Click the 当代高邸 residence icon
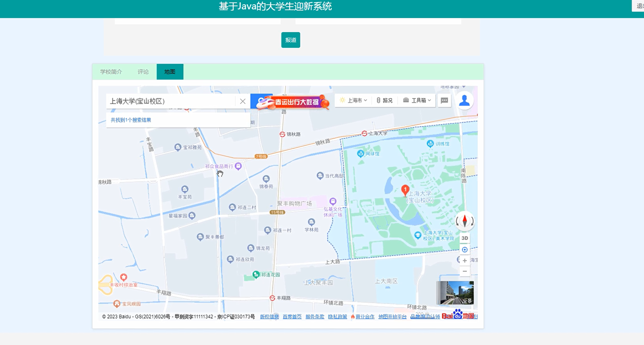Image resolution: width=644 pixels, height=345 pixels. (x=320, y=176)
